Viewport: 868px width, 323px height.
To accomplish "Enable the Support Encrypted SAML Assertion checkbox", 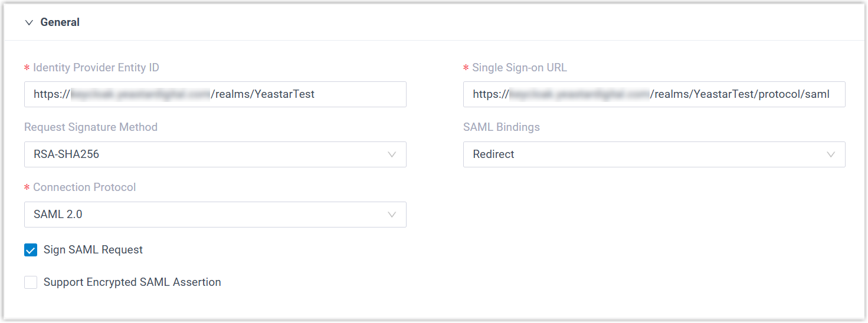I will [31, 282].
